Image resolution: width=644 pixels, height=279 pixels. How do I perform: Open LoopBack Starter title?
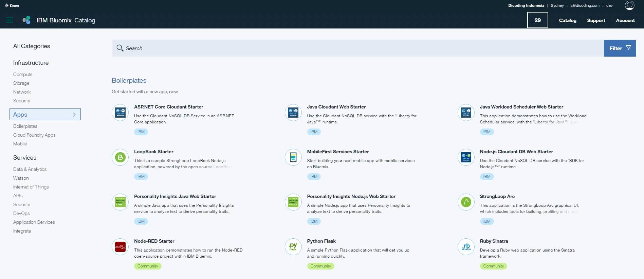click(x=154, y=152)
